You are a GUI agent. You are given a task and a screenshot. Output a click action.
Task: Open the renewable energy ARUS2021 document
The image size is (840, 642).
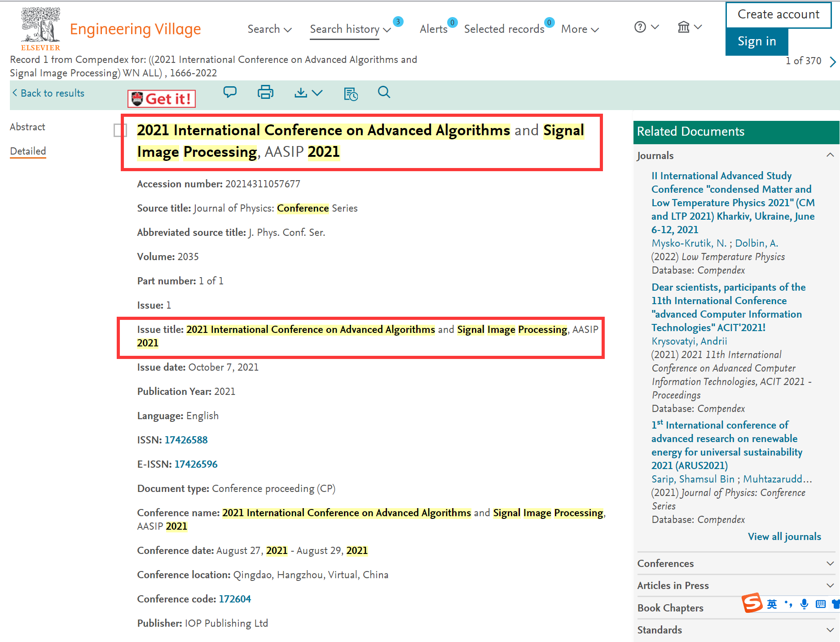tap(727, 445)
